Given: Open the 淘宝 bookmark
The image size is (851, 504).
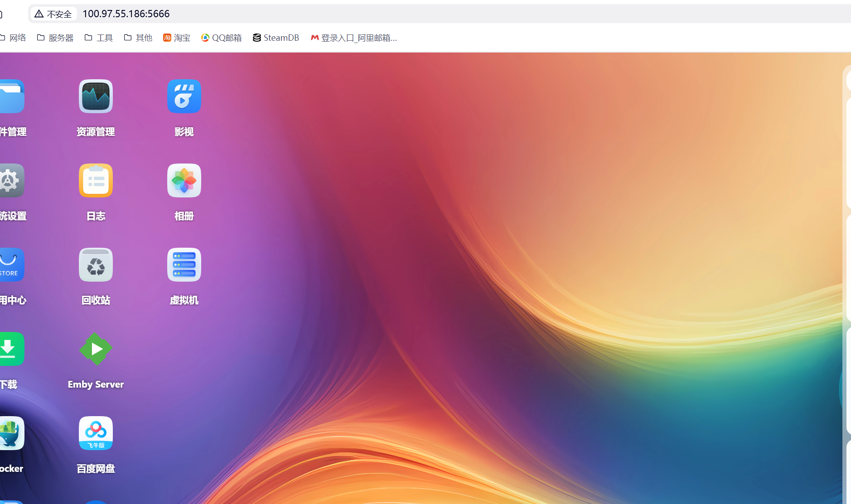Looking at the screenshot, I should tap(177, 38).
